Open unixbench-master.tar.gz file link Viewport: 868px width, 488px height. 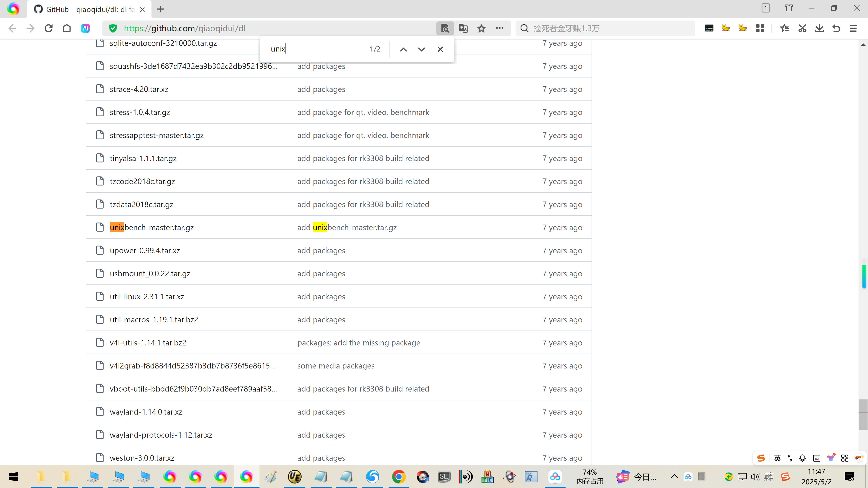pos(152,227)
